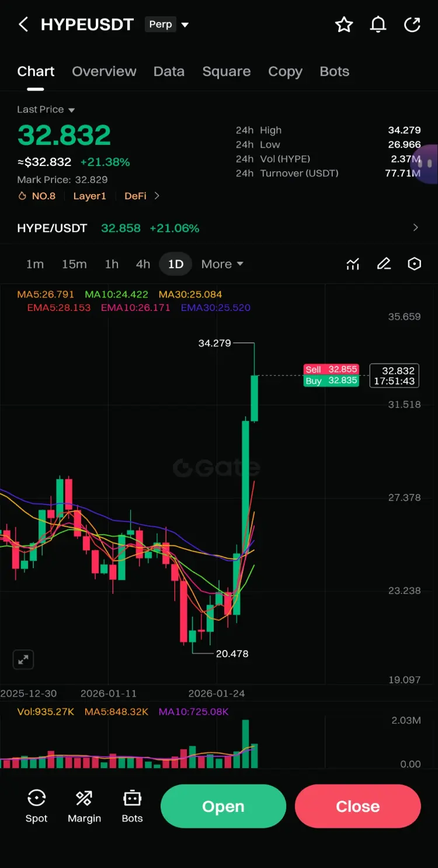This screenshot has height=868, width=438.
Task: Select the 4h timeframe
Action: 143,264
